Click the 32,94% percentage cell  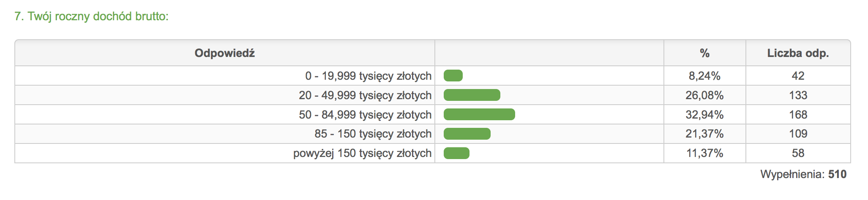(x=704, y=115)
